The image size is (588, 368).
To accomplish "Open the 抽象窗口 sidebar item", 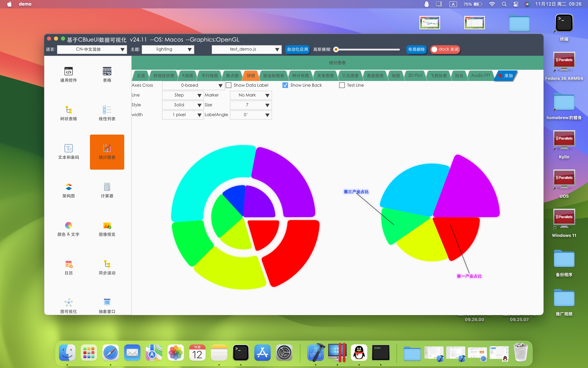I will pyautogui.click(x=107, y=306).
